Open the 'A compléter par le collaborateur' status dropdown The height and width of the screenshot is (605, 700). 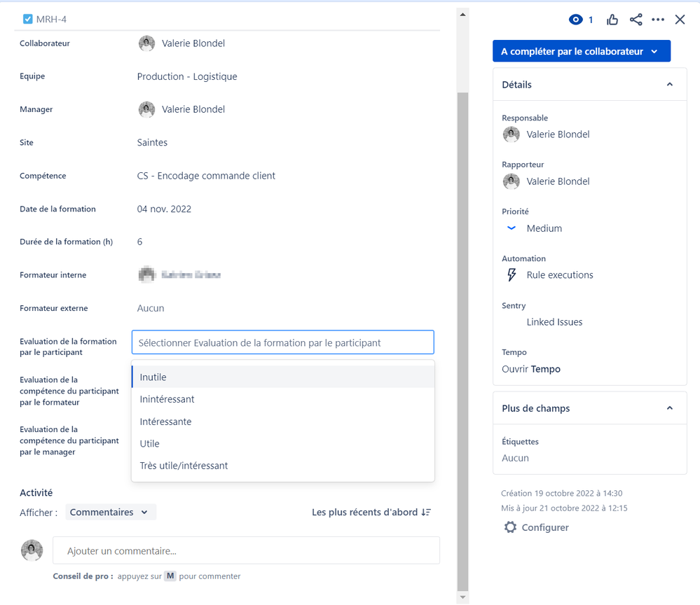[581, 50]
